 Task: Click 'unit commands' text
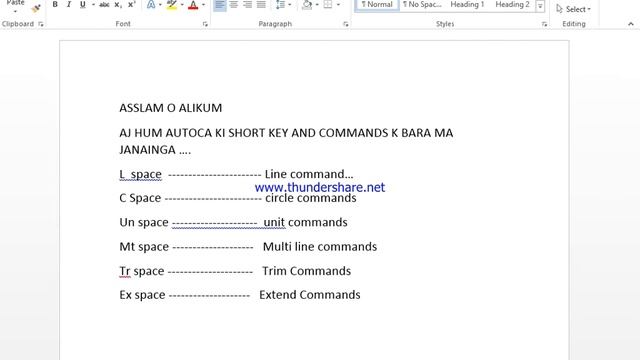pyautogui.click(x=305, y=222)
